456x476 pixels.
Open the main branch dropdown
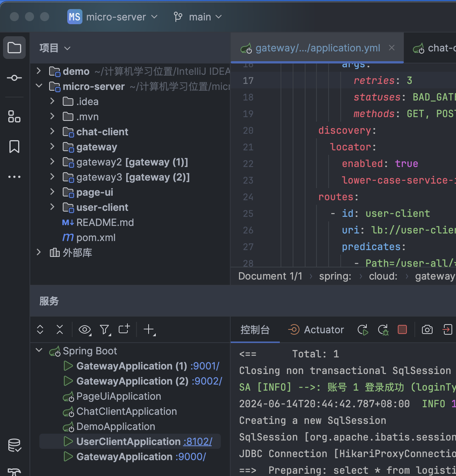pyautogui.click(x=205, y=17)
